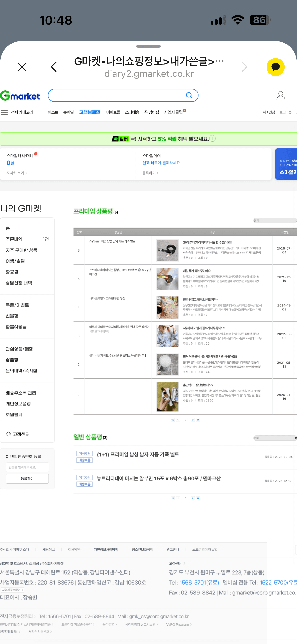
Task: Click the 로그아웃 link
Action: point(285,112)
